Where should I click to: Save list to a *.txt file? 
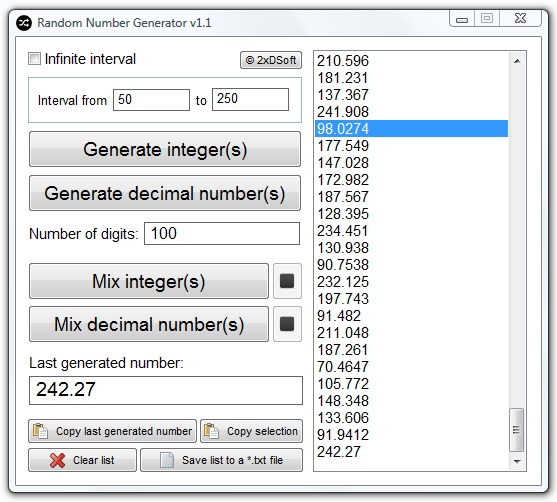[222, 460]
